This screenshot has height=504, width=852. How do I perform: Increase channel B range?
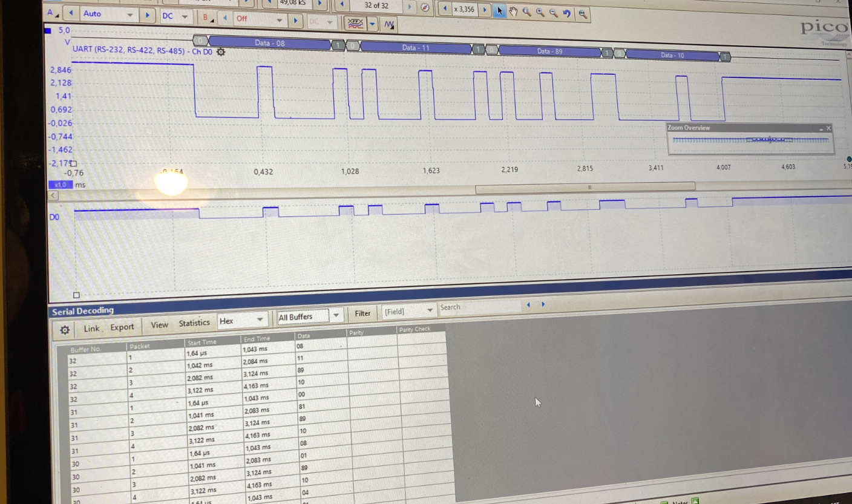295,21
